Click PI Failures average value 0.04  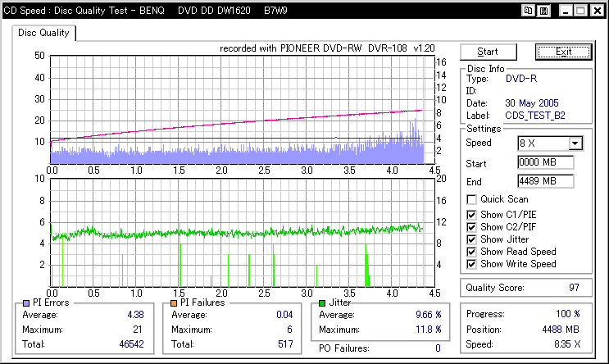pos(284,315)
